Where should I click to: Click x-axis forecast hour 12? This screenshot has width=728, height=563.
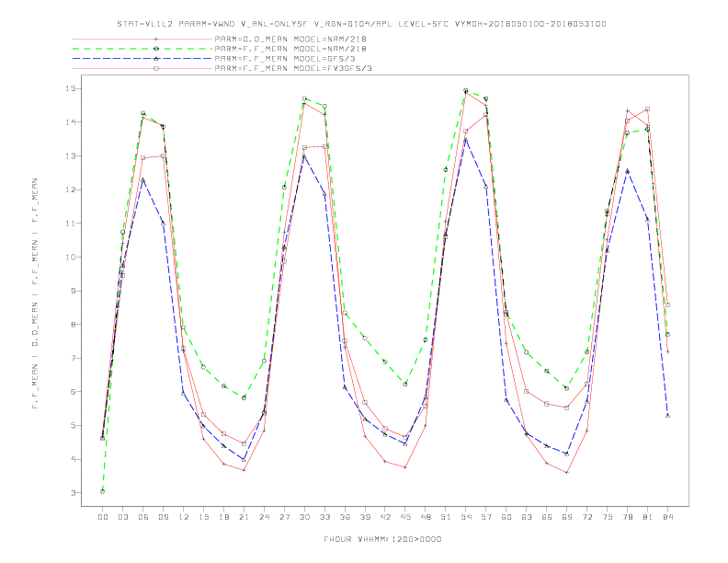[x=184, y=517]
